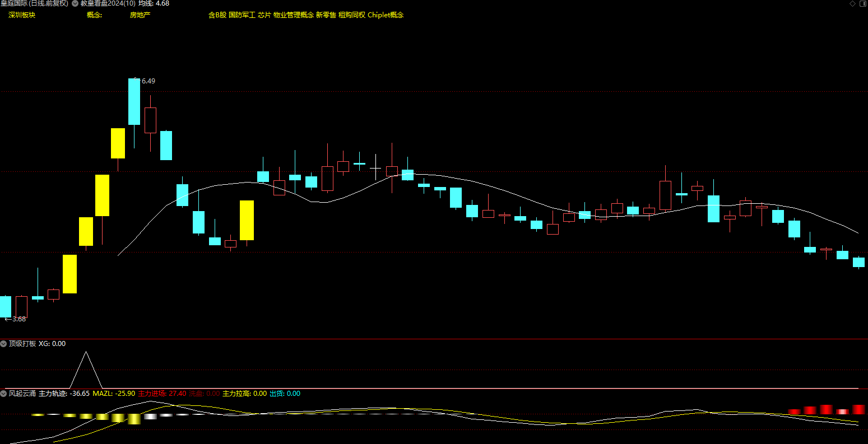Viewport: 868px width, 444px height.
Task: Open the 风起云涌 indicator dropdown arrow
Action: (x=3, y=394)
